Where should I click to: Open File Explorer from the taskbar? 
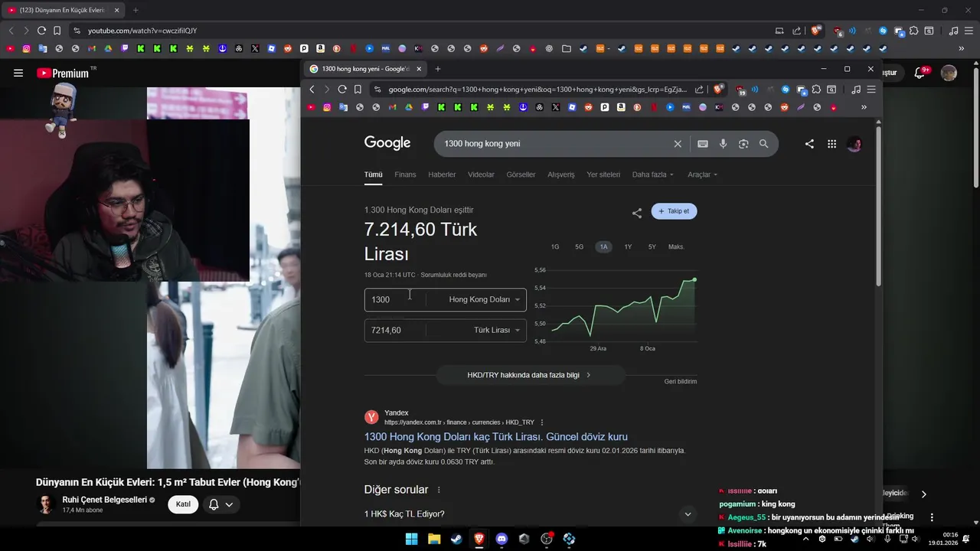(433, 539)
